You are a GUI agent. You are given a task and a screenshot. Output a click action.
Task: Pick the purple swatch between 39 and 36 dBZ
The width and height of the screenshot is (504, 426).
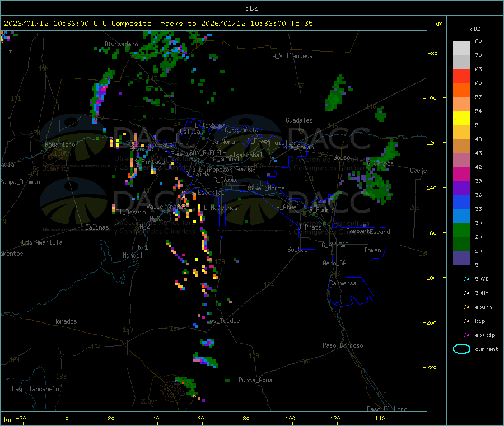461,188
